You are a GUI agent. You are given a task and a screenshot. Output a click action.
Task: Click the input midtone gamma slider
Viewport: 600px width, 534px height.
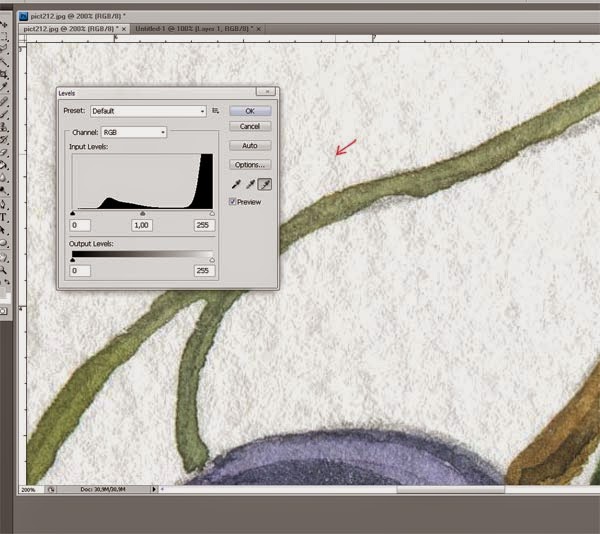143,213
